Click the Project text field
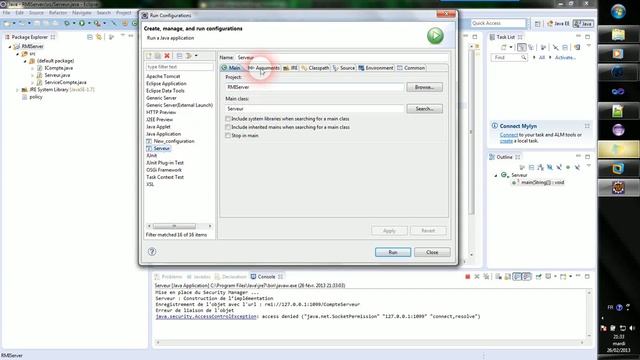 point(315,87)
